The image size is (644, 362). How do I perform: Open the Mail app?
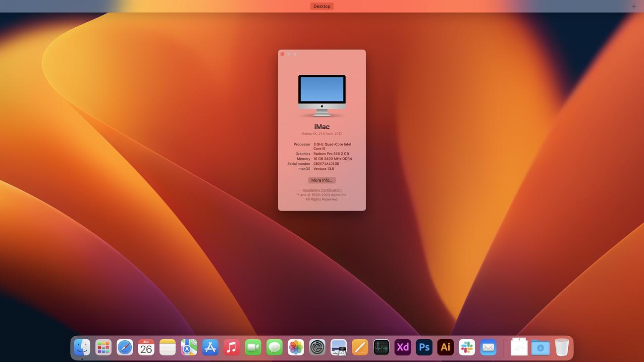[488, 347]
